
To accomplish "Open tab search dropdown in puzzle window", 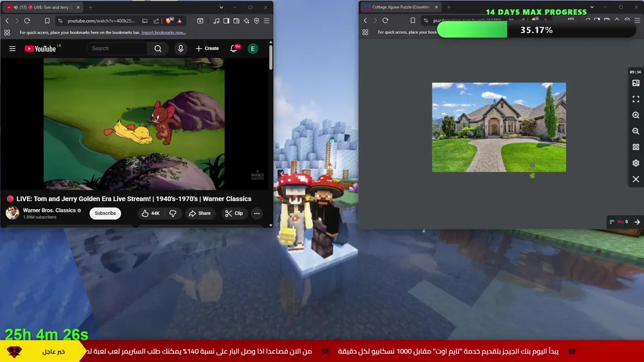I will [x=592, y=8].
